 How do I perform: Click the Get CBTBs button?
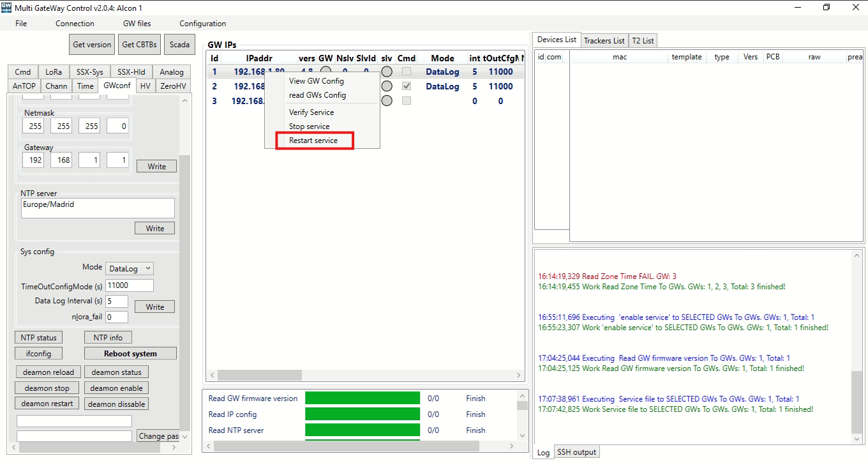139,45
